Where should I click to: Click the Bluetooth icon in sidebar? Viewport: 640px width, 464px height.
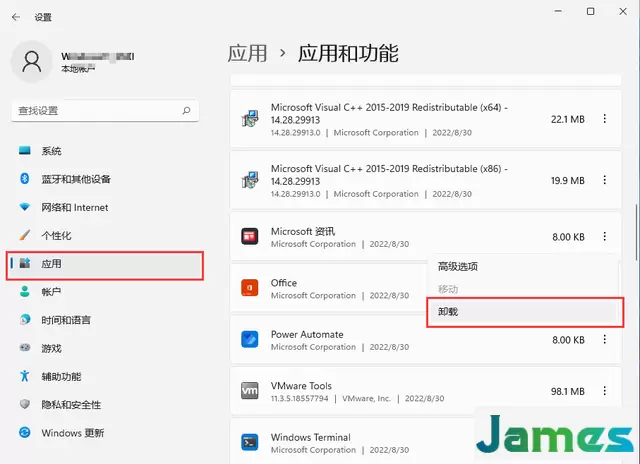[24, 179]
